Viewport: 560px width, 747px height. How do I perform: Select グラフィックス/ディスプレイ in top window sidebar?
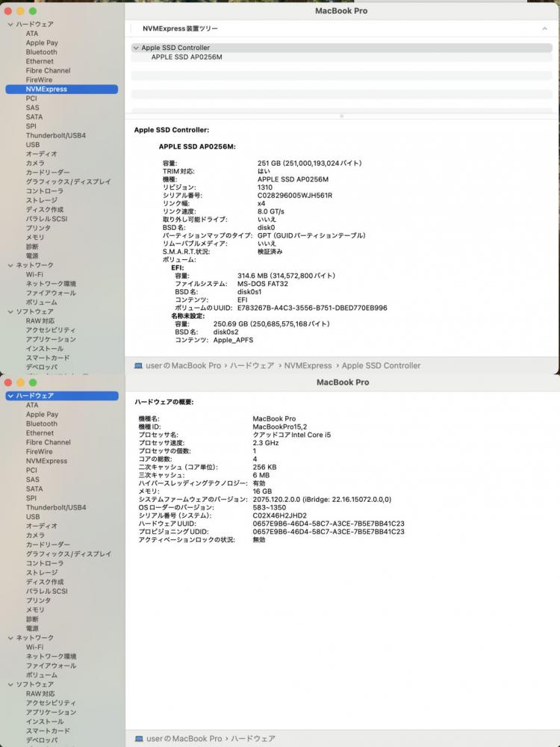pyautogui.click(x=68, y=182)
